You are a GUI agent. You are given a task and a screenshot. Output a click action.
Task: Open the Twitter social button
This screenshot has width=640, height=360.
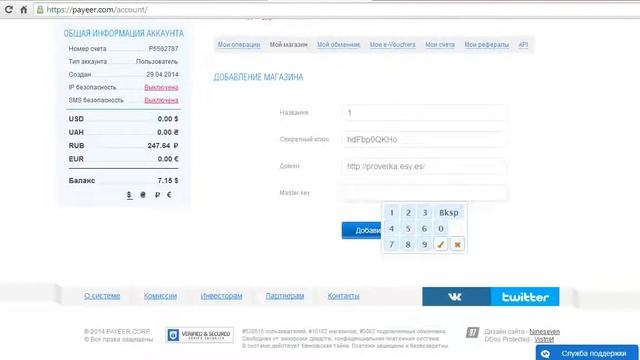[x=525, y=297]
